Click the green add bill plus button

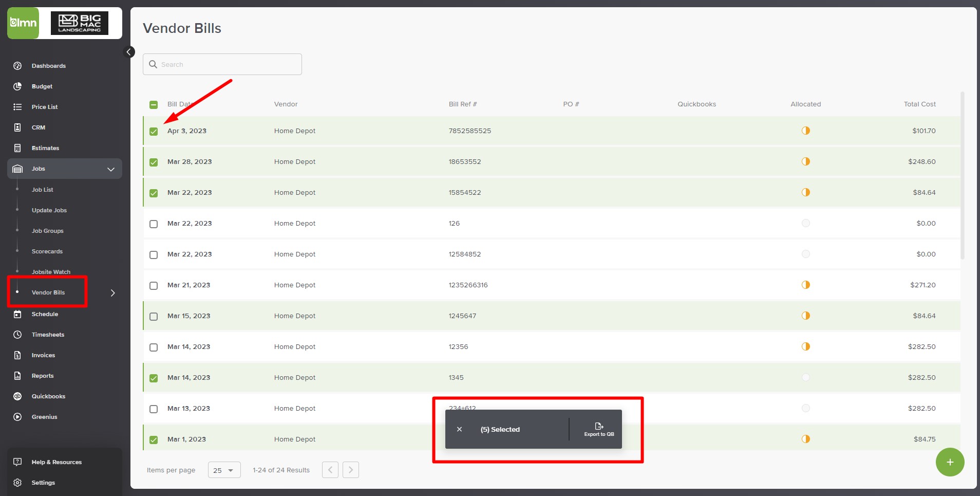950,462
